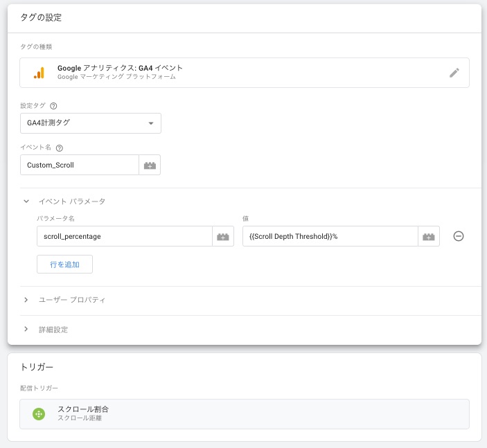This screenshot has width=487, height=448.
Task: Click the Google Analytics bar chart logo
Action: 39,73
